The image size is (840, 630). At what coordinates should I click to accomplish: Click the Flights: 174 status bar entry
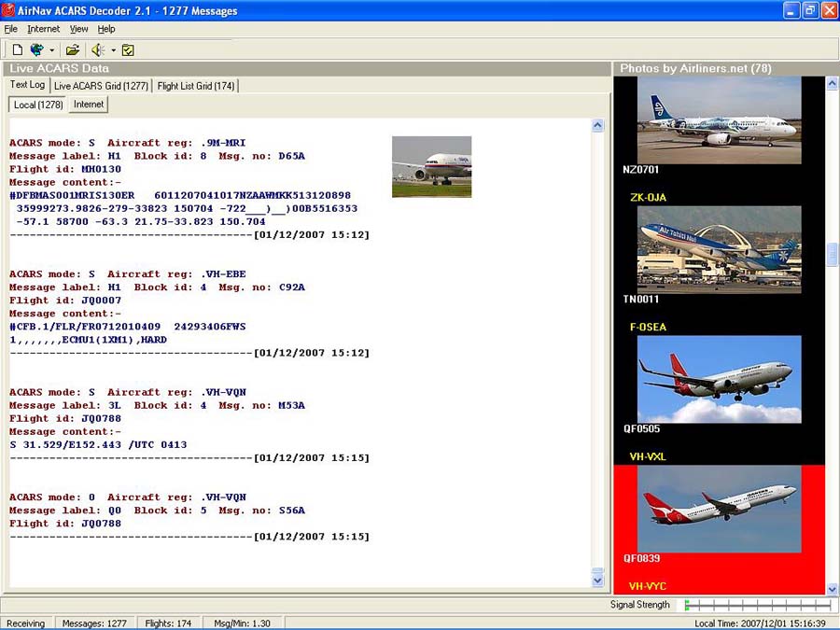pyautogui.click(x=168, y=623)
